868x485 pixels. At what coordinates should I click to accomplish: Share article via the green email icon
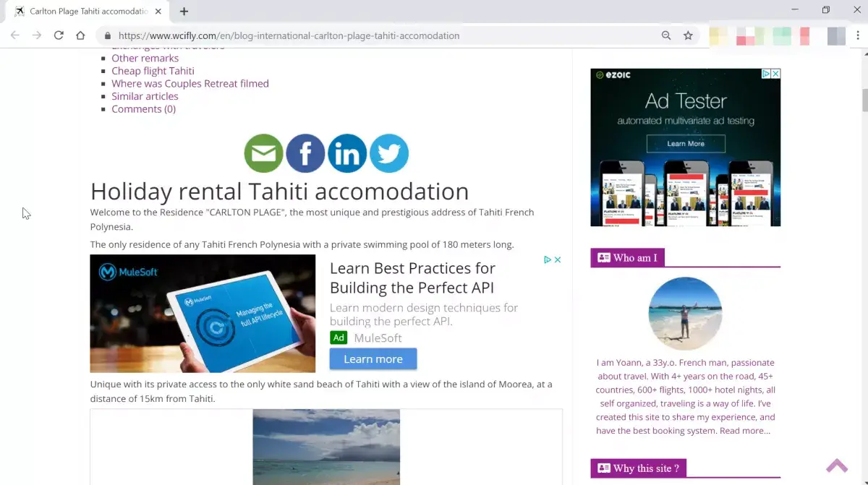point(263,153)
